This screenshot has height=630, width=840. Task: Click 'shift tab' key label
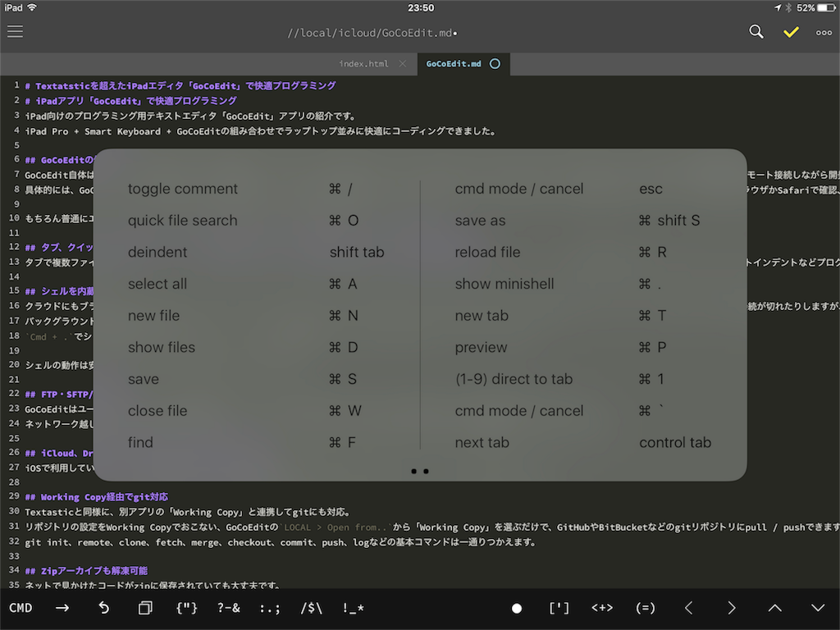coord(357,252)
